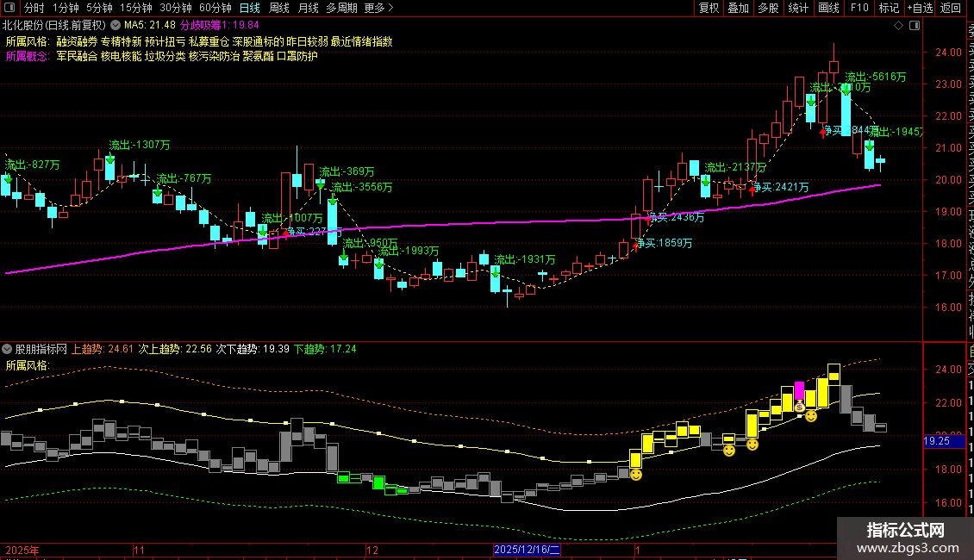This screenshot has width=974, height=560.
Task: Switch to 月线 monthly chart
Action: pyautogui.click(x=308, y=8)
